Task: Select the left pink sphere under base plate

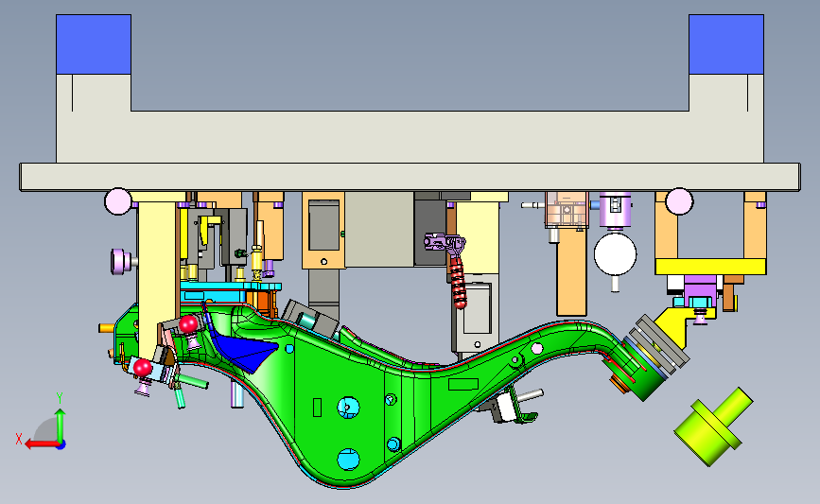Action: pyautogui.click(x=117, y=201)
